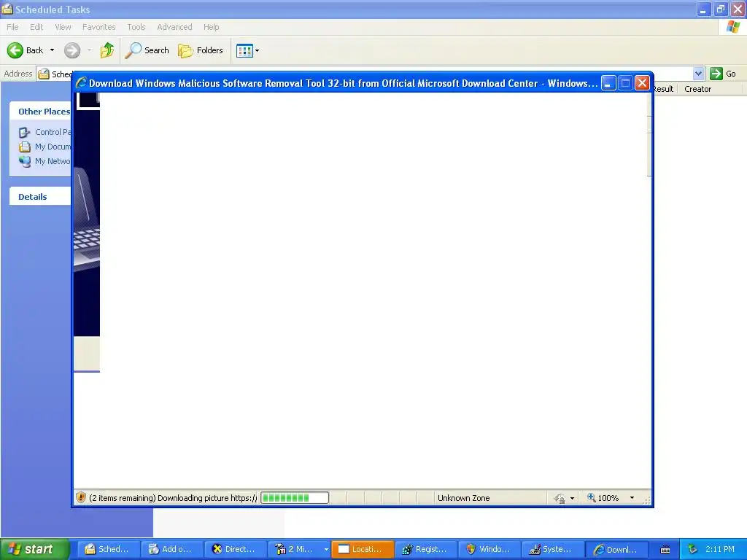Click the download progress bar
The height and width of the screenshot is (560, 747).
295,498
